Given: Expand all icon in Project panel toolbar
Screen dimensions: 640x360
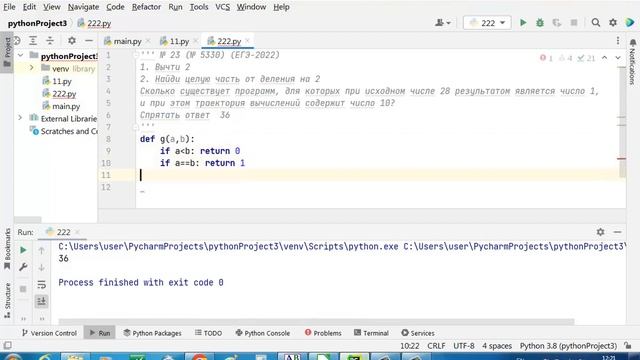Looking at the screenshot, I should point(33,40).
